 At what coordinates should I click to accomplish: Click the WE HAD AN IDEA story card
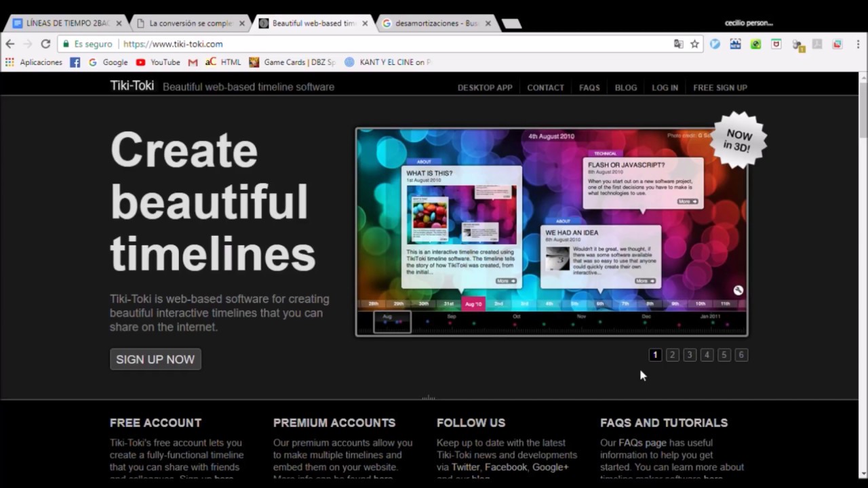[x=600, y=257]
